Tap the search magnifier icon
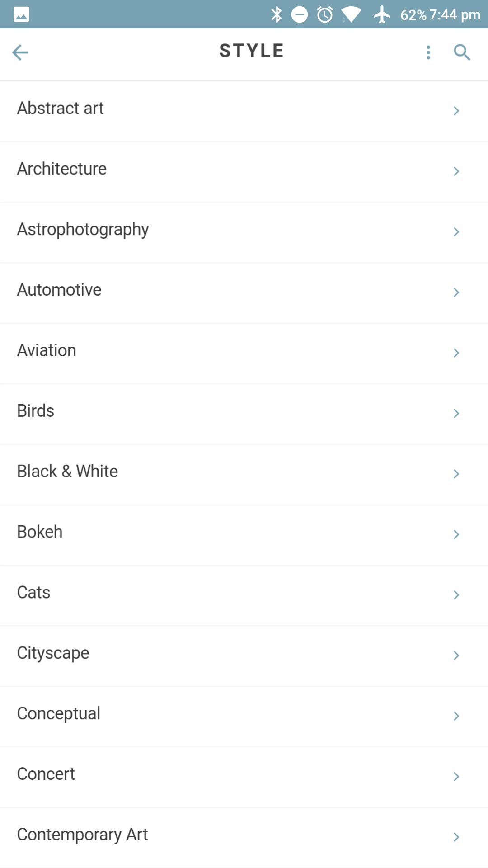This screenshot has height=868, width=488. click(462, 52)
